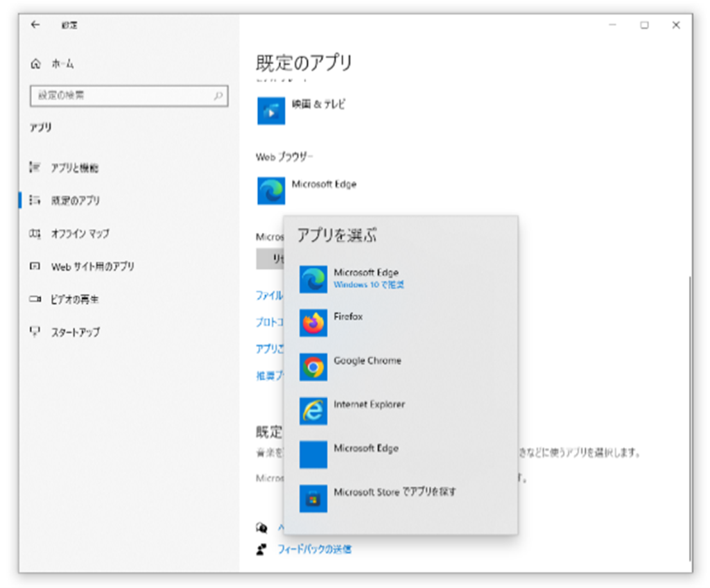Switch to スタートアップ settings

pyautogui.click(x=75, y=332)
